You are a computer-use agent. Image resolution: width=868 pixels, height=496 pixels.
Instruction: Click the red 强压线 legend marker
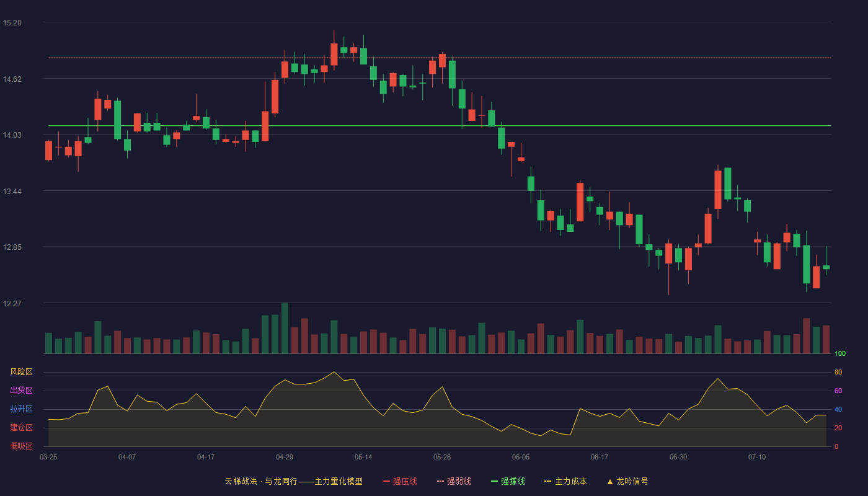tap(387, 481)
